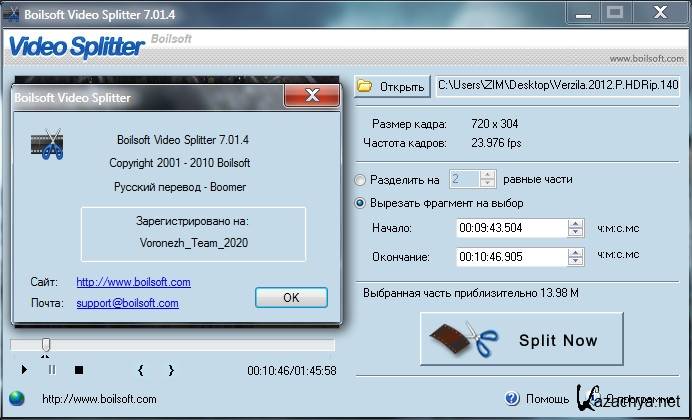Select "Разделить на" equal parts option
The image size is (692, 420).
(x=361, y=180)
